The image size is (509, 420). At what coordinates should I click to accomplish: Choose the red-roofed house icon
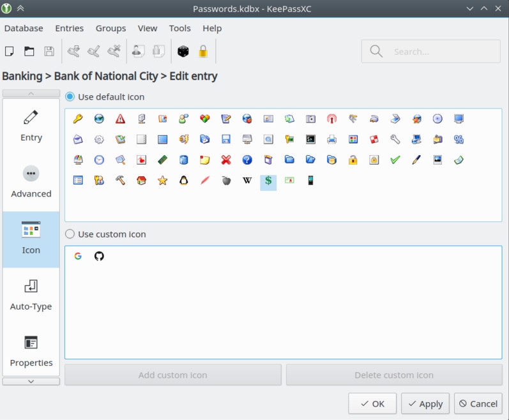coord(141,181)
